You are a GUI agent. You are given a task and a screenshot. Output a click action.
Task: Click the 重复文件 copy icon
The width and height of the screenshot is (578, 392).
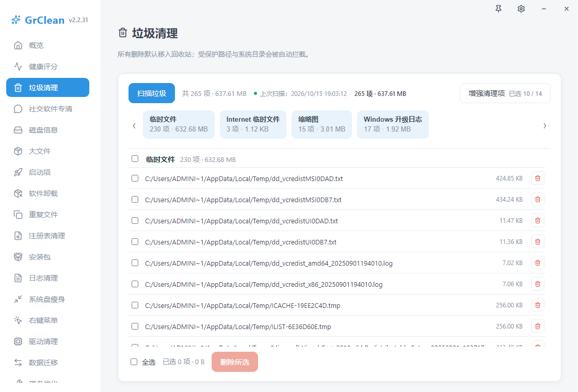[x=18, y=215]
